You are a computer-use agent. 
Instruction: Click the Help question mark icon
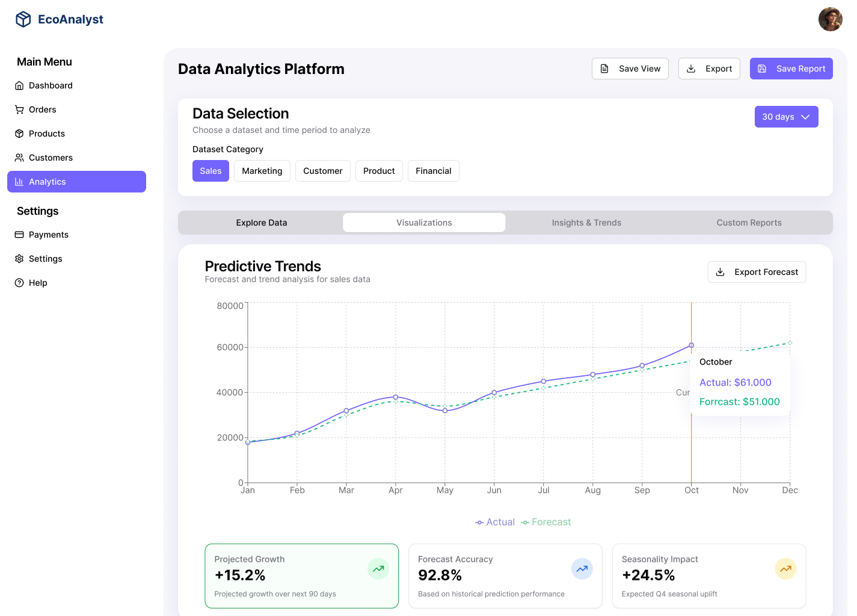pyautogui.click(x=19, y=283)
